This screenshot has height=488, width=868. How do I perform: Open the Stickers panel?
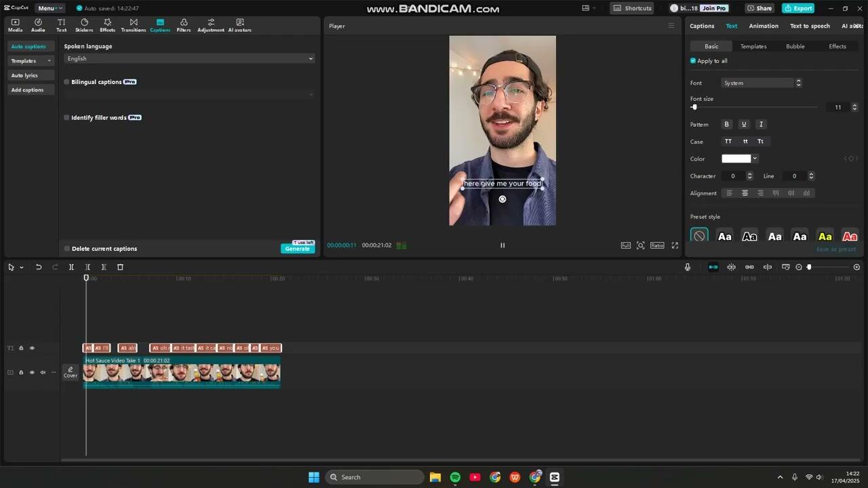tap(84, 25)
